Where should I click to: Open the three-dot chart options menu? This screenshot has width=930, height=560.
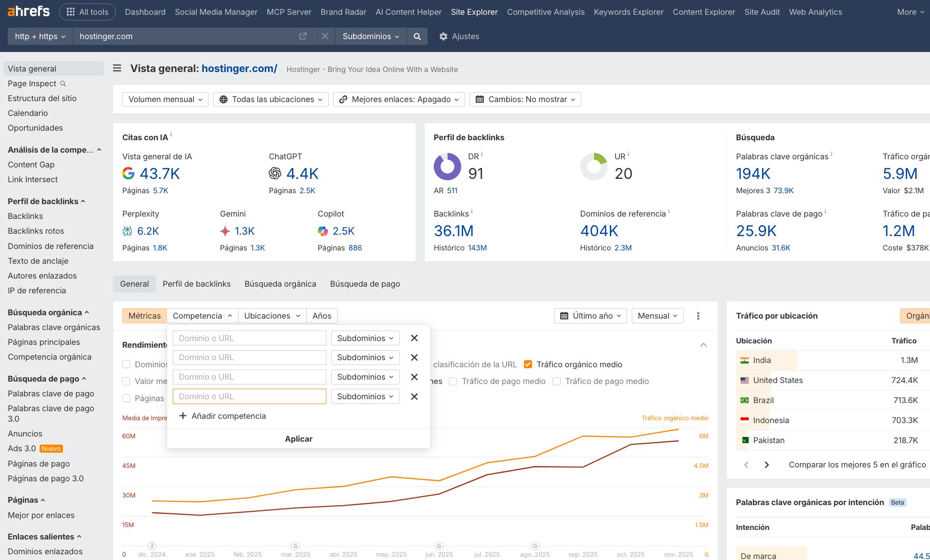pyautogui.click(x=698, y=316)
